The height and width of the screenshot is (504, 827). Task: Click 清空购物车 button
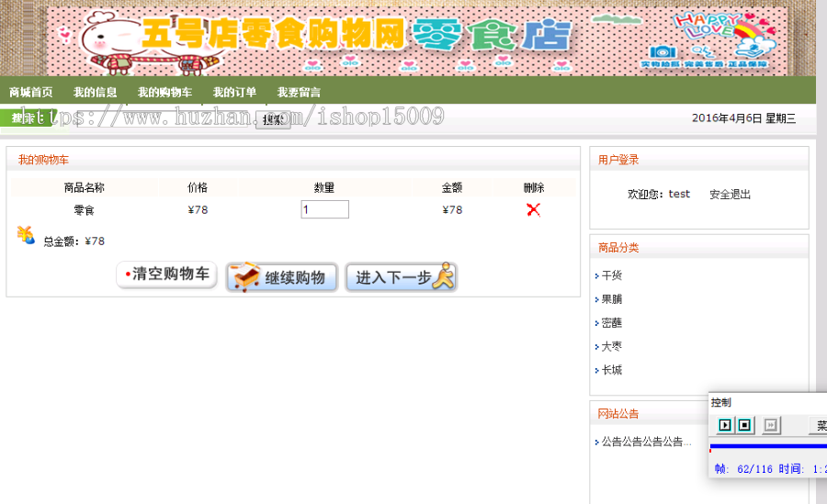(166, 274)
